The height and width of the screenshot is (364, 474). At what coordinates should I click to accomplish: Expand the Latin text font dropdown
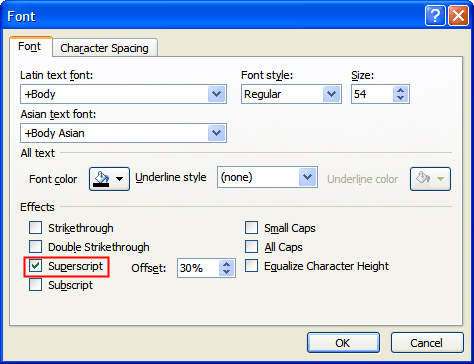pyautogui.click(x=217, y=94)
